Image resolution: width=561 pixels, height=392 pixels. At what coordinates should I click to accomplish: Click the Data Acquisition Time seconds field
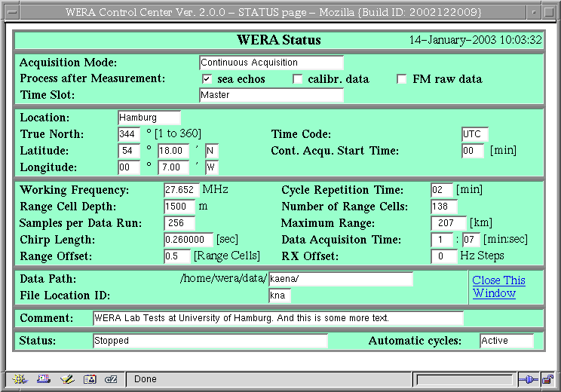click(471, 240)
